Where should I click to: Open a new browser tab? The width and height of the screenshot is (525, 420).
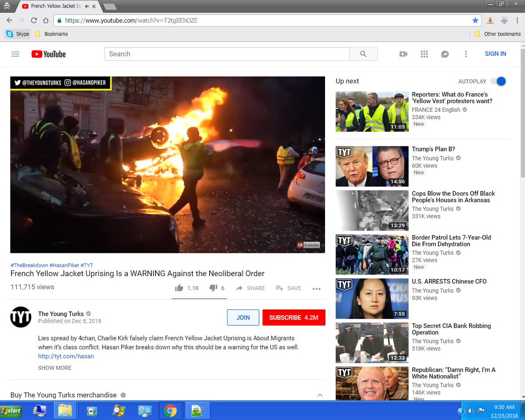(x=109, y=7)
